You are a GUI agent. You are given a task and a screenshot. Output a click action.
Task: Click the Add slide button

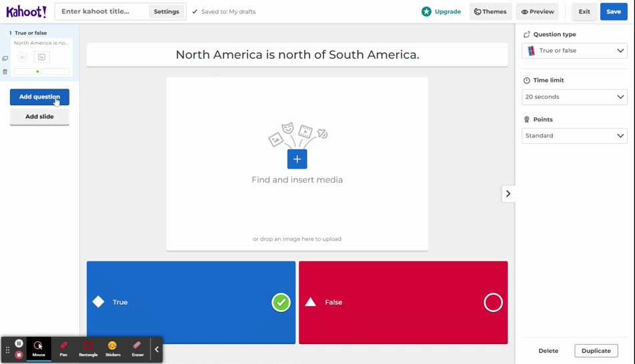pos(39,117)
